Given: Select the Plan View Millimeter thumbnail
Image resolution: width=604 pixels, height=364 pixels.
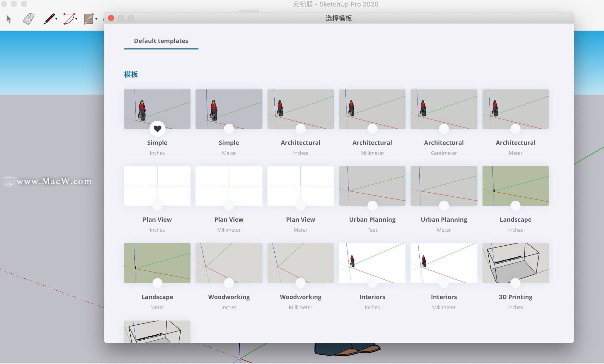Looking at the screenshot, I should point(229,186).
